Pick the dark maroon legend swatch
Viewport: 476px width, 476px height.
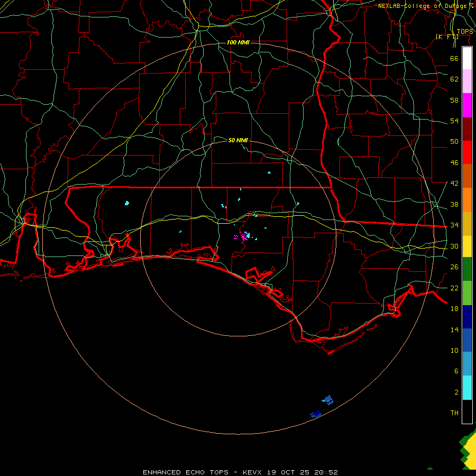pyautogui.click(x=467, y=129)
